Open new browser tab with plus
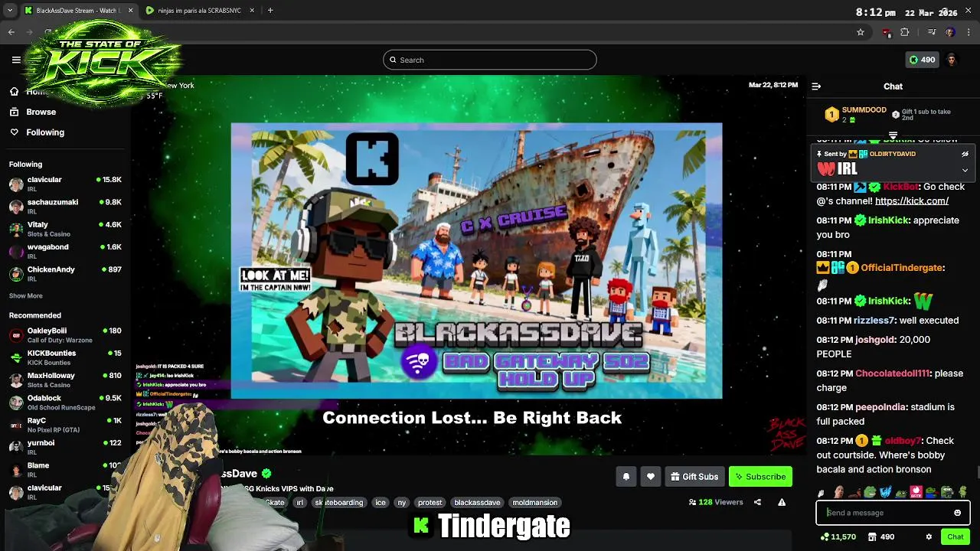 tap(269, 10)
